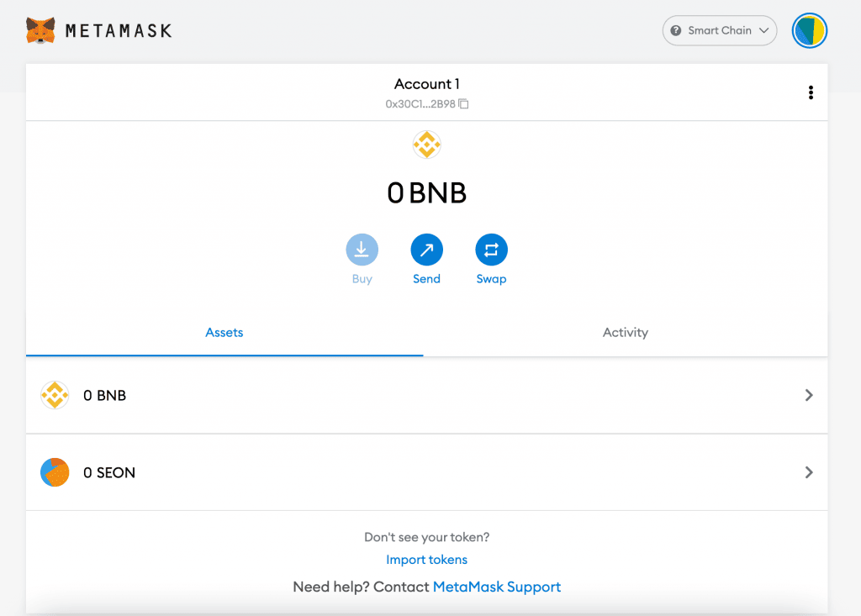This screenshot has width=861, height=616.
Task: Copy the account address with the copy icon
Action: coord(464,103)
